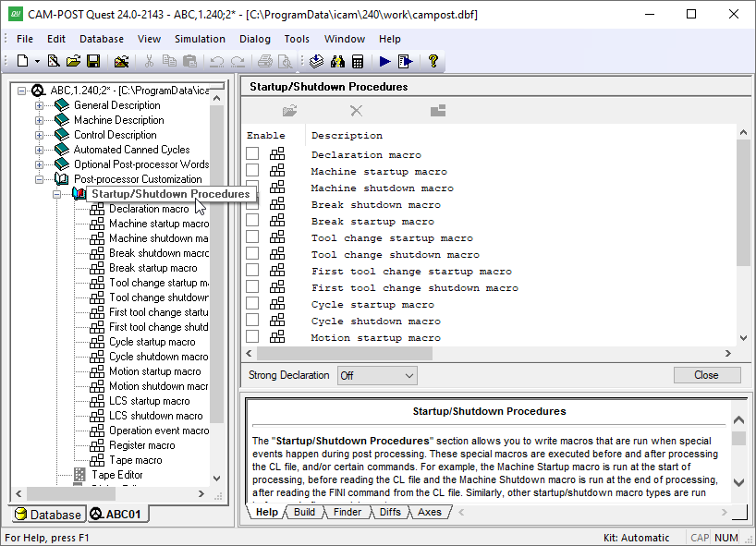Image resolution: width=756 pixels, height=546 pixels.
Task: Click the binoculars Find icon
Action: tap(337, 61)
